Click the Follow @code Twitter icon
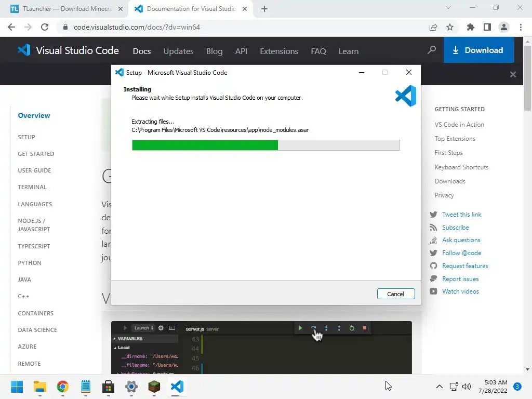 pyautogui.click(x=433, y=253)
